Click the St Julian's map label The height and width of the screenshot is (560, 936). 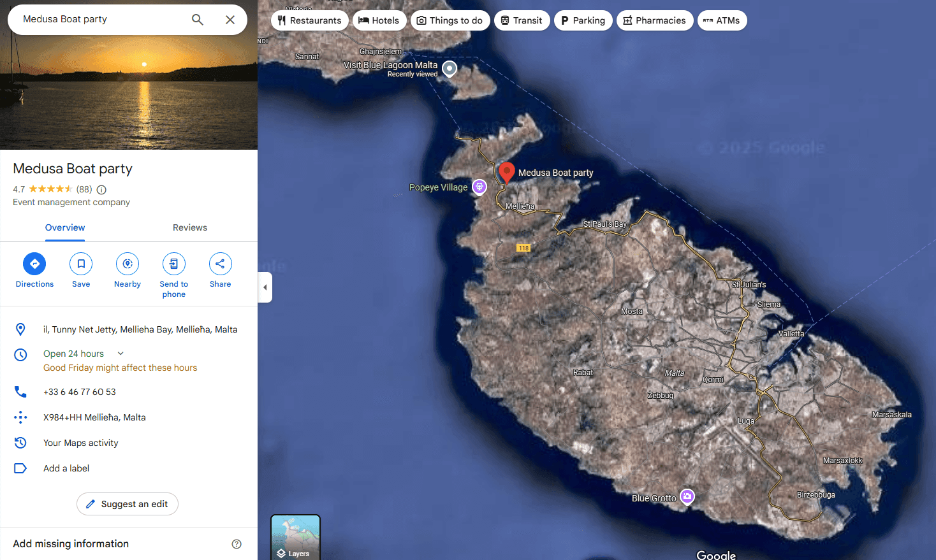[x=749, y=285]
